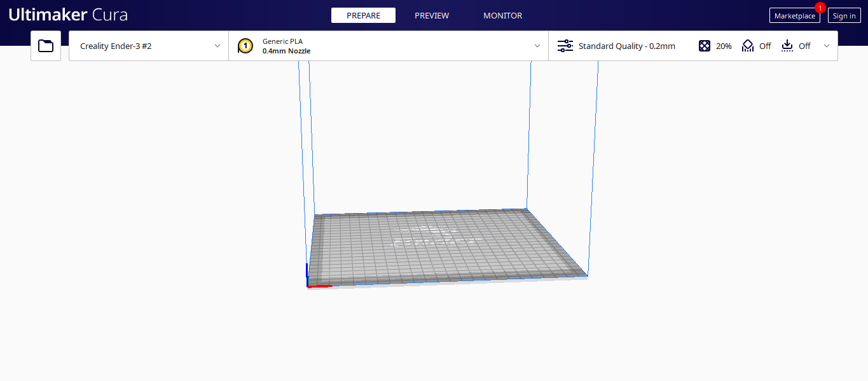Switch to the MONITOR stage tab
The image size is (868, 381).
click(x=502, y=15)
